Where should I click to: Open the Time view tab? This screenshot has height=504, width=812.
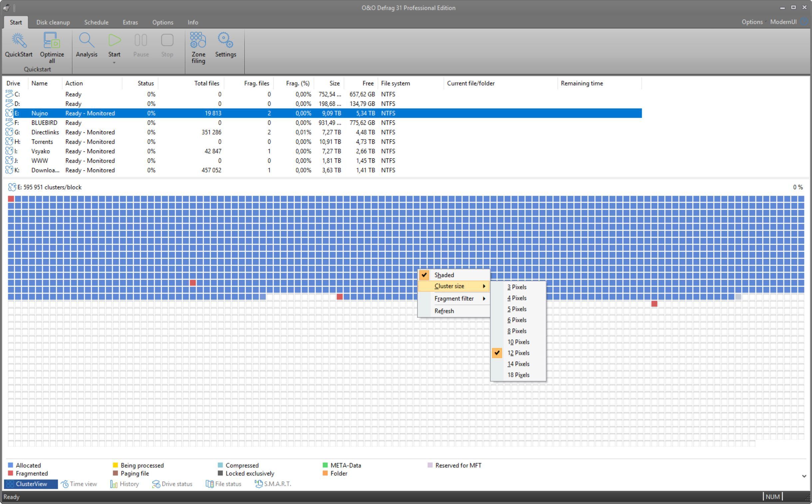pos(79,484)
